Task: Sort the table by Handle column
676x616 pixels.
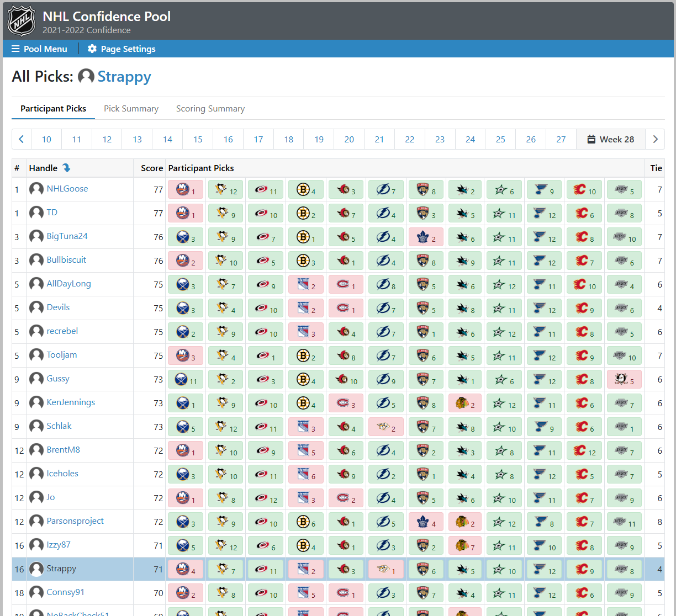Action: pyautogui.click(x=50, y=168)
